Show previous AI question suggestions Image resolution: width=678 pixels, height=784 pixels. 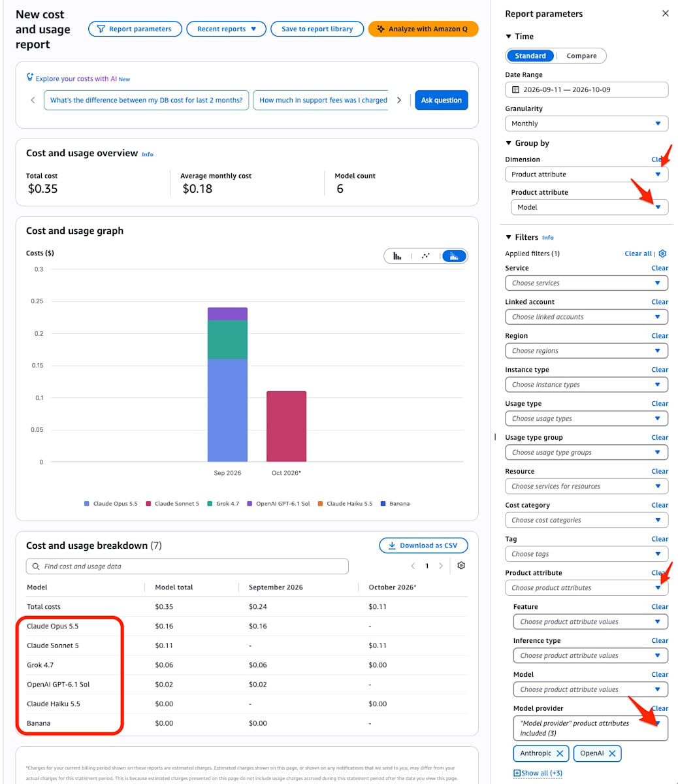pyautogui.click(x=33, y=100)
